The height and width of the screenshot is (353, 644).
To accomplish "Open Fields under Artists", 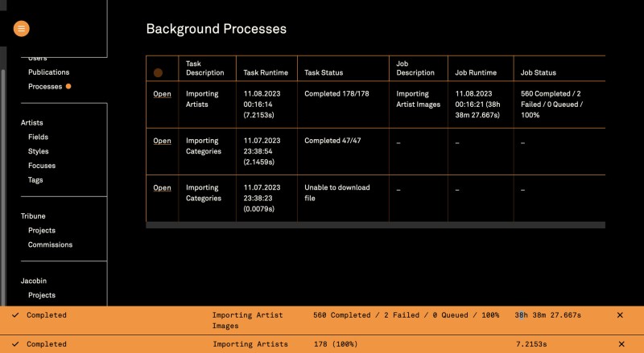I will (x=38, y=137).
